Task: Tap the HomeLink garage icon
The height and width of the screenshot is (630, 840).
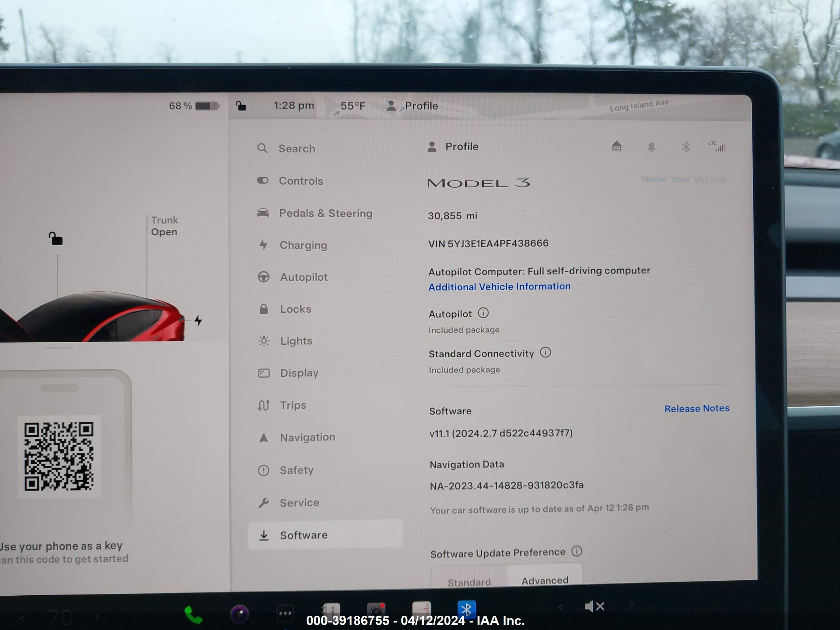Action: tap(617, 147)
